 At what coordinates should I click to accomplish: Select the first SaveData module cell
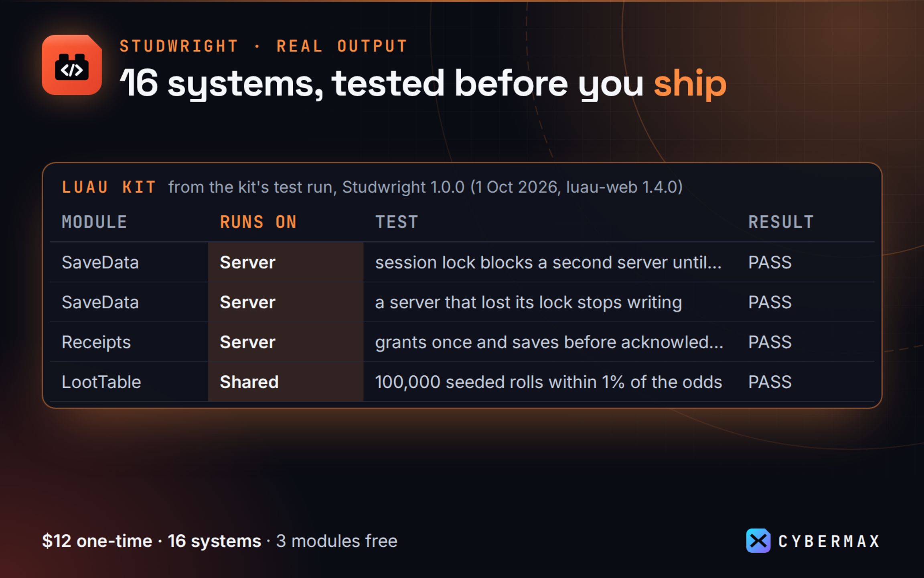pyautogui.click(x=100, y=262)
